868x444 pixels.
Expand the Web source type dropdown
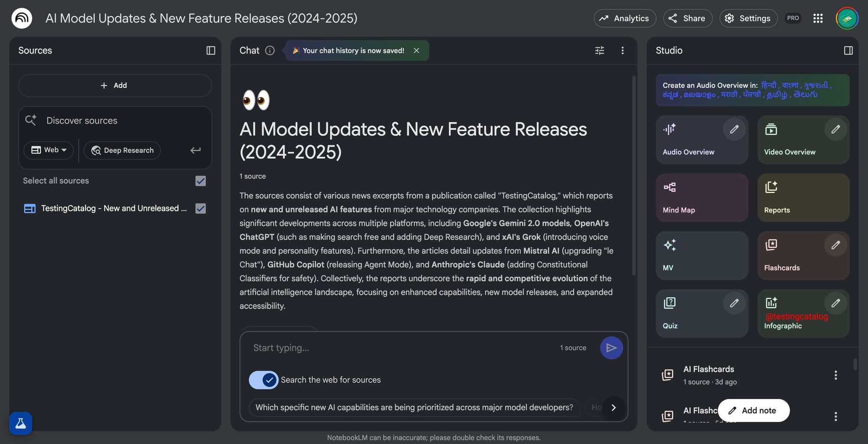pos(49,150)
